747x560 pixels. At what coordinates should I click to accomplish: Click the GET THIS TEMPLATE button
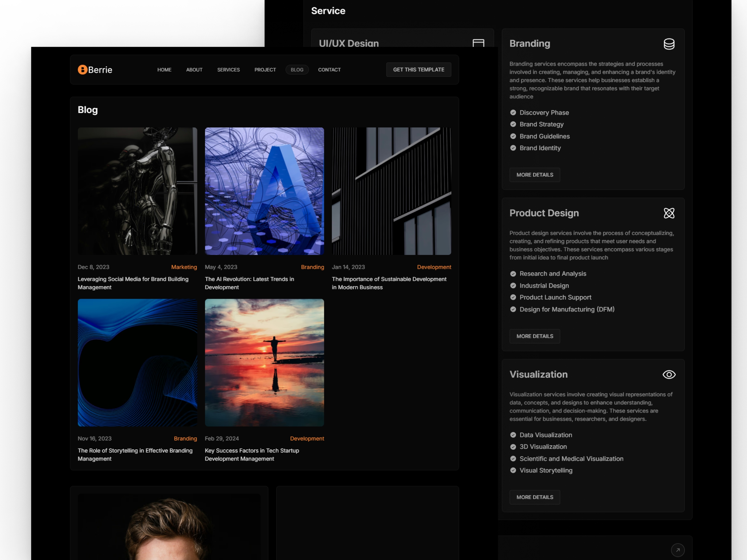(418, 70)
